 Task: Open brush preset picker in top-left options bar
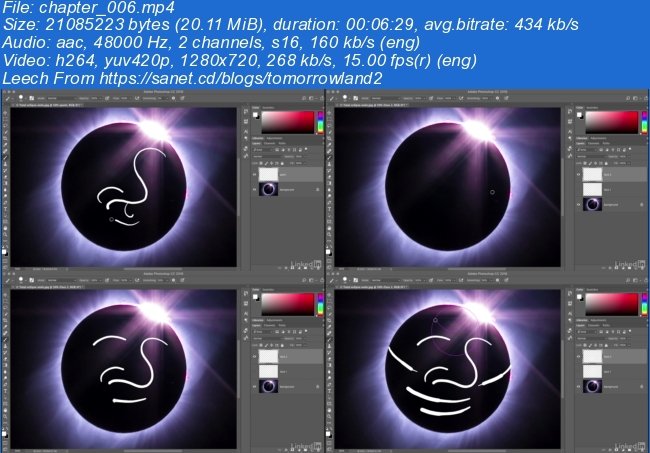tap(22, 98)
